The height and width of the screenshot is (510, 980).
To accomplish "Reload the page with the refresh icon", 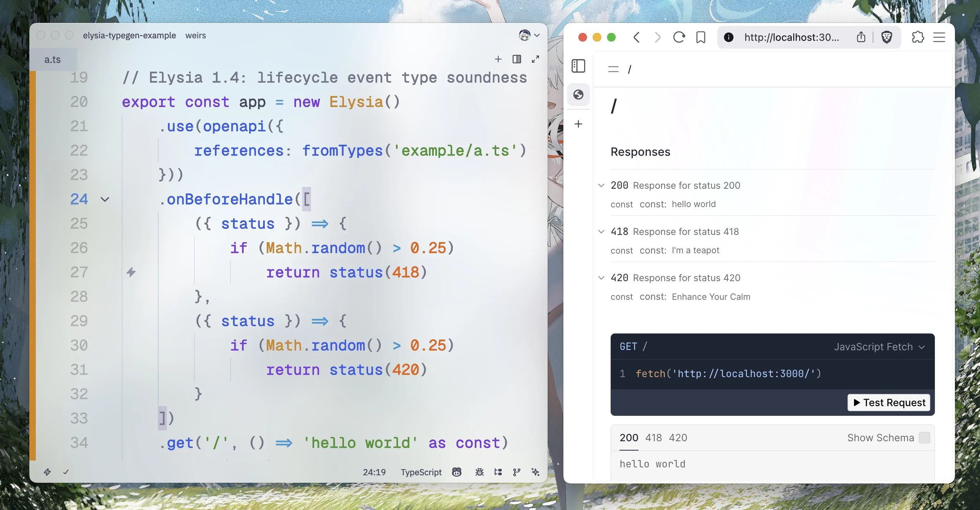I will [679, 37].
